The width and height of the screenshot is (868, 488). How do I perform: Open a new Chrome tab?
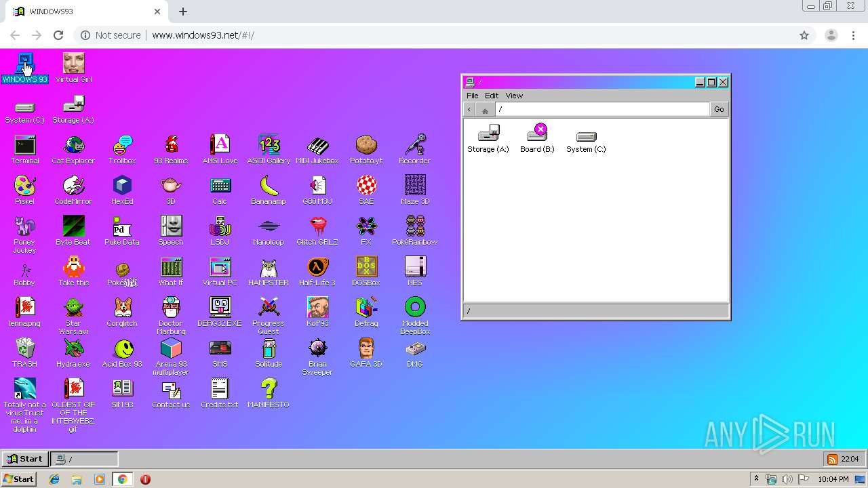click(x=183, y=12)
